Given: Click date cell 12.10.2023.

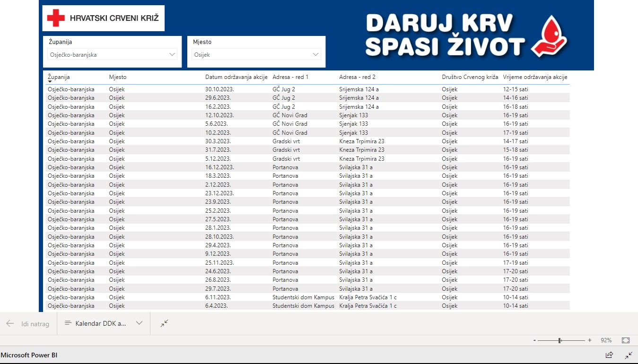Looking at the screenshot, I should coord(219,115).
